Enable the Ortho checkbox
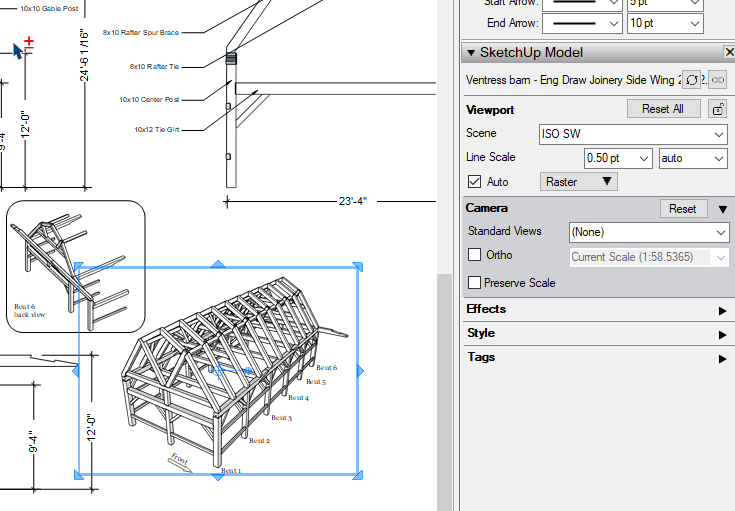This screenshot has height=511, width=735. coord(474,255)
